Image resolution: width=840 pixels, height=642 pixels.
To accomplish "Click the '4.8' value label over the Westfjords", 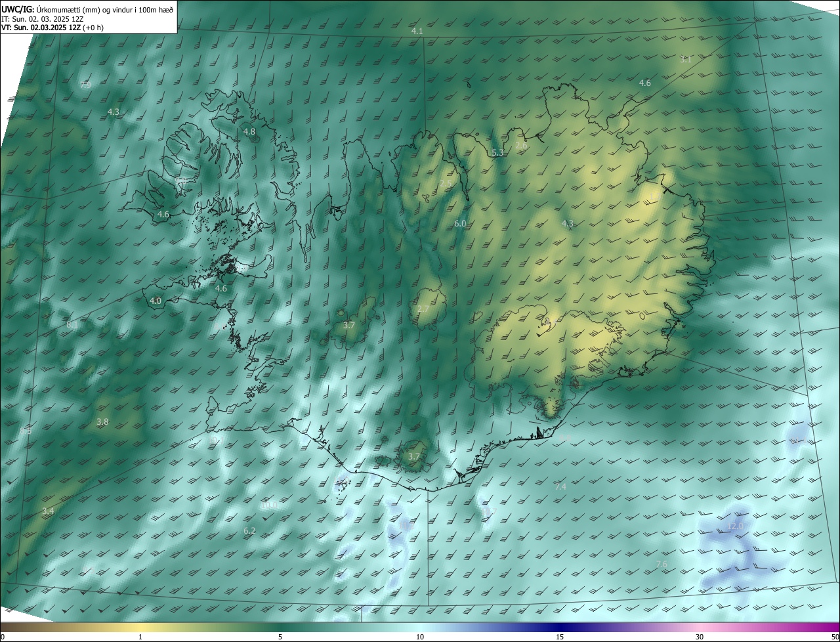I will (249, 132).
